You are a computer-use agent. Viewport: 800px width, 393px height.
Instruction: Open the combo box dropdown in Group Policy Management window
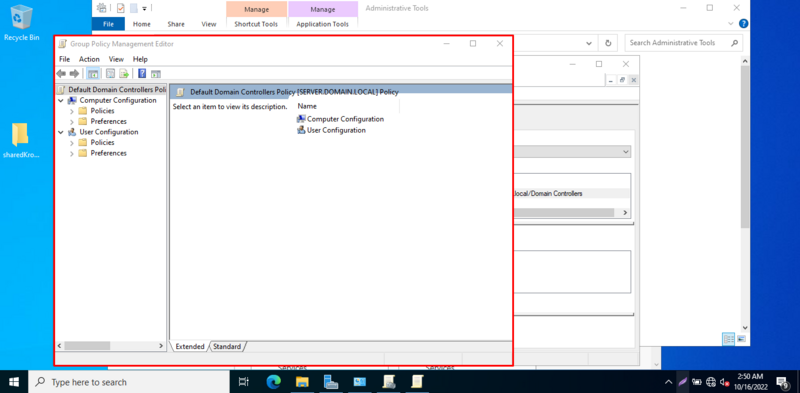click(x=626, y=152)
